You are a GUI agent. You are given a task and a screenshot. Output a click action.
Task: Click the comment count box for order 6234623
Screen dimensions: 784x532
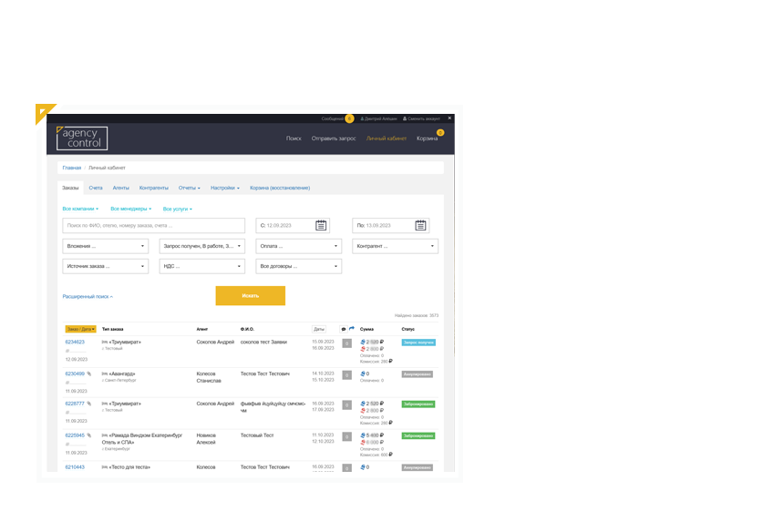[x=347, y=343]
